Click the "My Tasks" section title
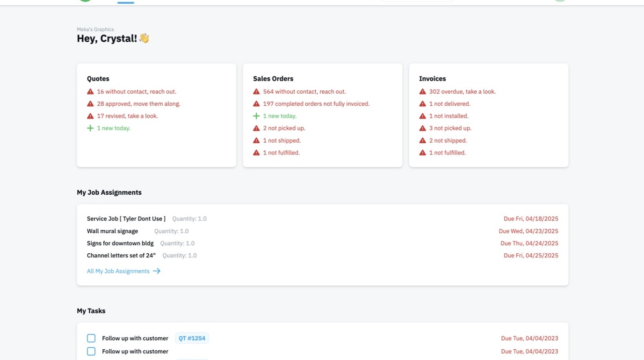Image resolution: width=644 pixels, height=360 pixels. tap(91, 311)
